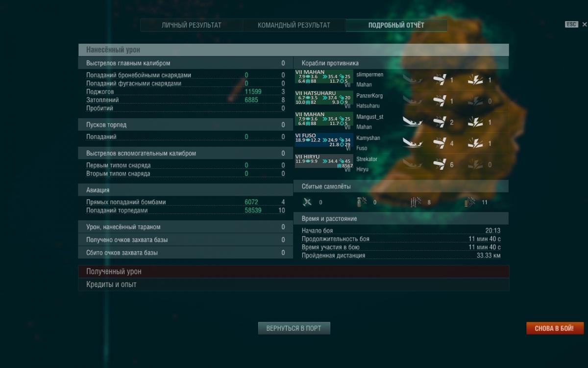This screenshot has height=368, width=588.
Task: Click the bomb hit icon for slimpermen
Action: (x=440, y=79)
